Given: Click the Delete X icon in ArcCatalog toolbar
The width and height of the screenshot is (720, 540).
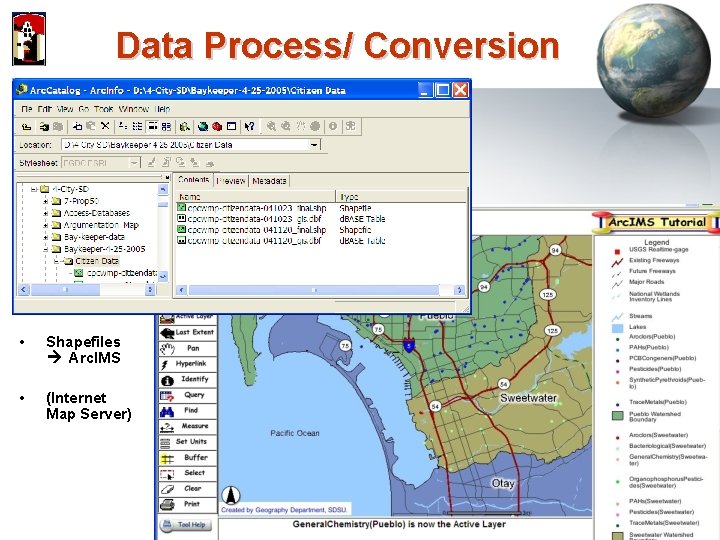Looking at the screenshot, I should pos(105,126).
